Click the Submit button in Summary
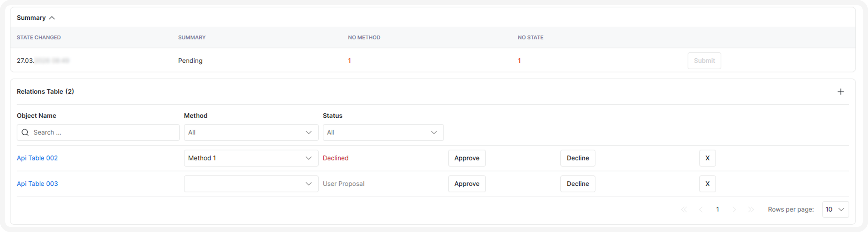 (704, 60)
